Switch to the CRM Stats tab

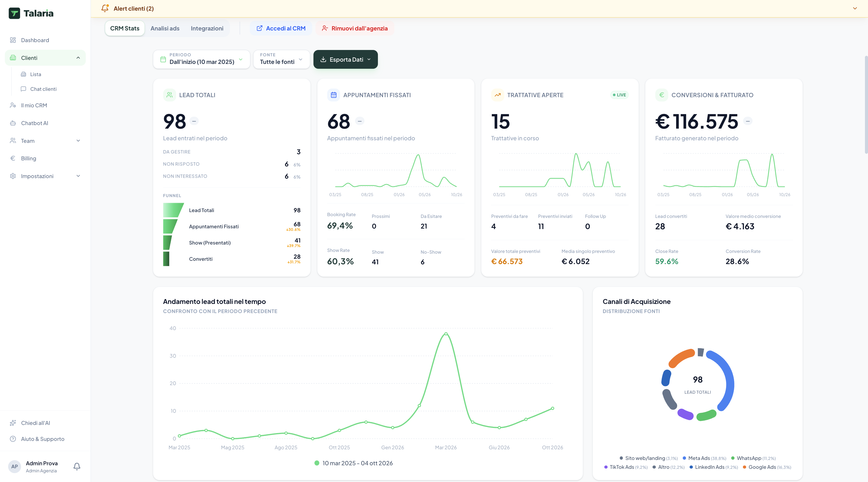pyautogui.click(x=125, y=28)
